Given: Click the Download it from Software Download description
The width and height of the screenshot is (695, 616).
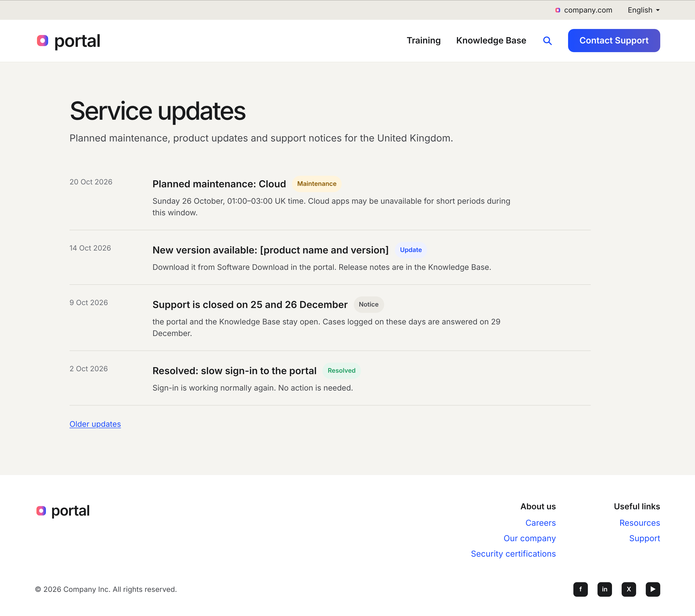Looking at the screenshot, I should point(322,267).
